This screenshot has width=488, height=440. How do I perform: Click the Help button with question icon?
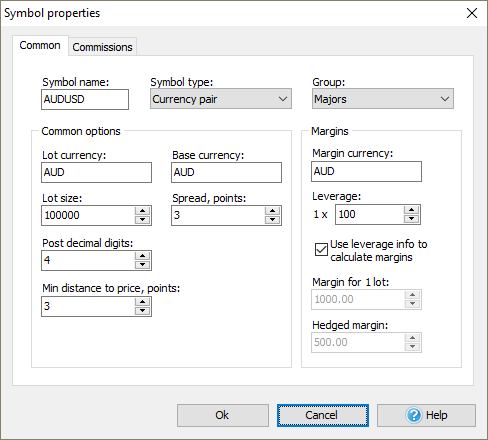click(x=426, y=415)
